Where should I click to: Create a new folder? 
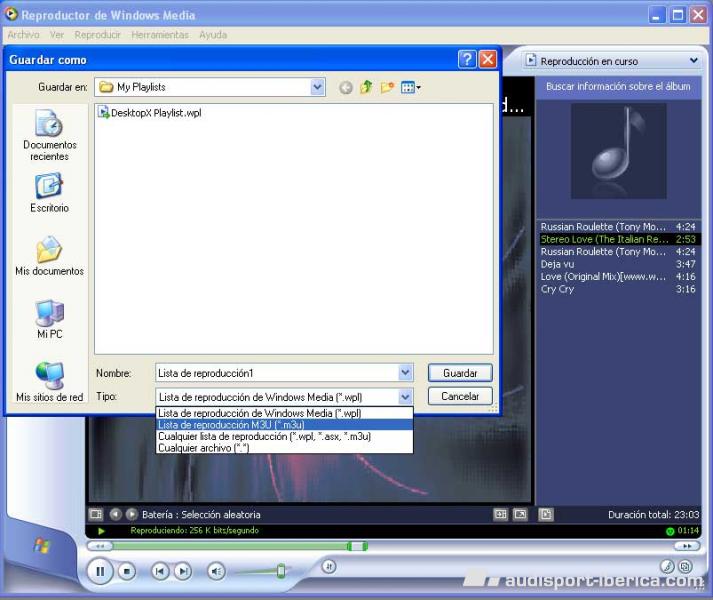[x=387, y=87]
